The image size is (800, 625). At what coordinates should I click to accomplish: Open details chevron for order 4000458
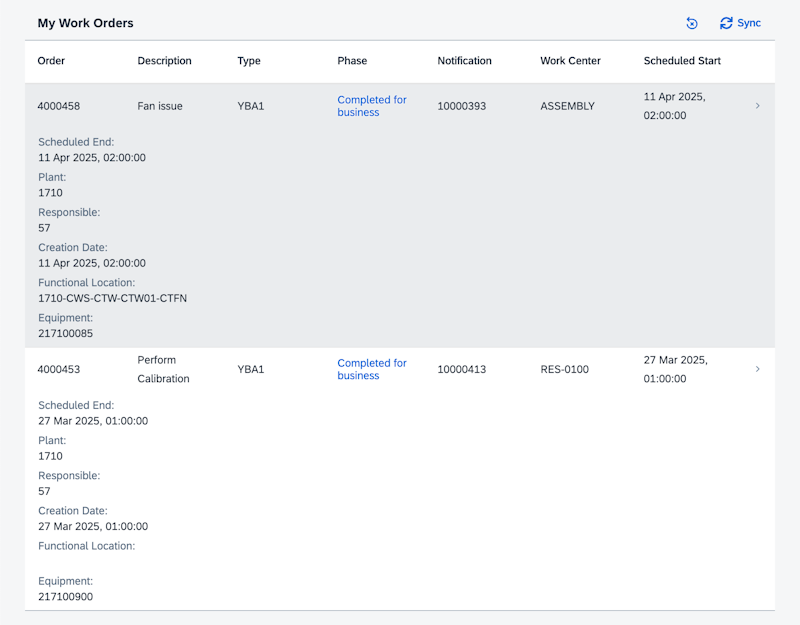pyautogui.click(x=757, y=106)
